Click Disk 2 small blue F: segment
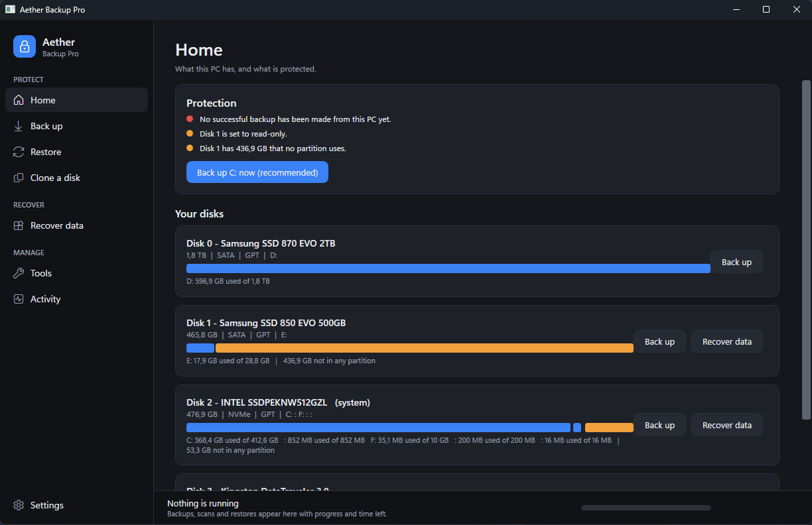812x525 pixels. point(577,428)
